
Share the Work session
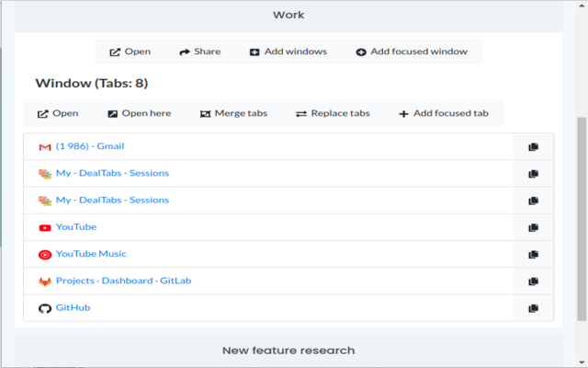click(x=200, y=52)
